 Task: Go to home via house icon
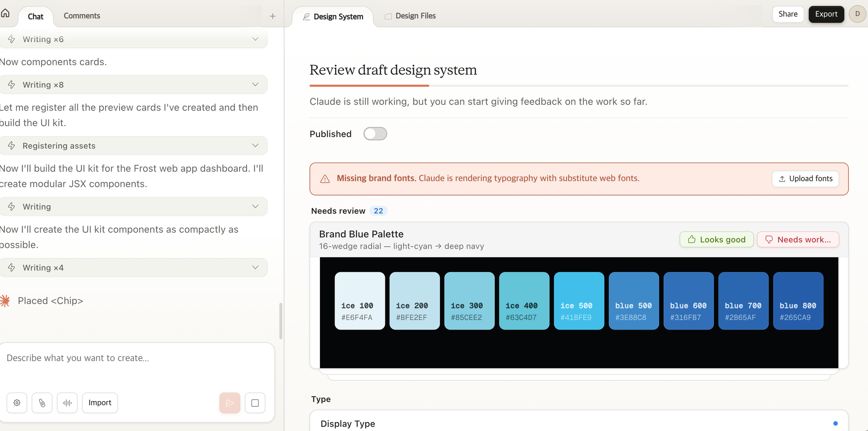5,13
